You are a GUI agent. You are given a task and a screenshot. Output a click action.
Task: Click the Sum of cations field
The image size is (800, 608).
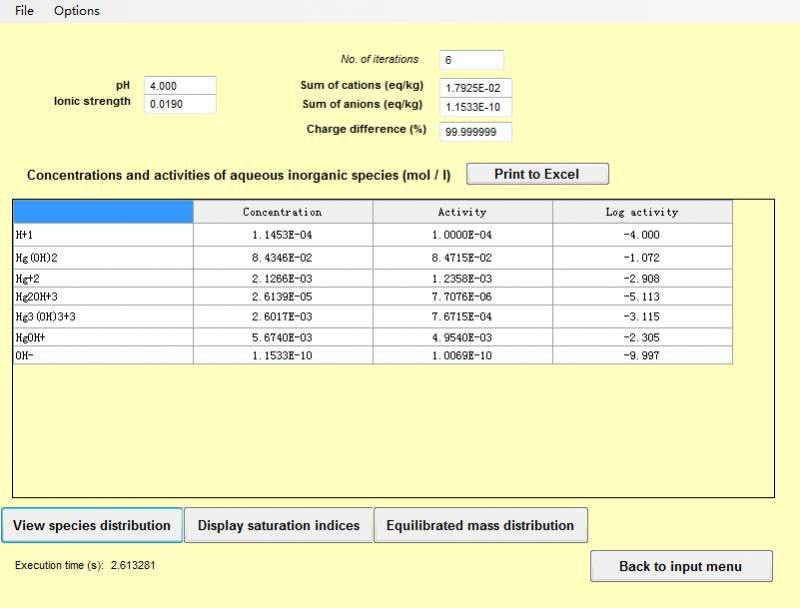(476, 88)
